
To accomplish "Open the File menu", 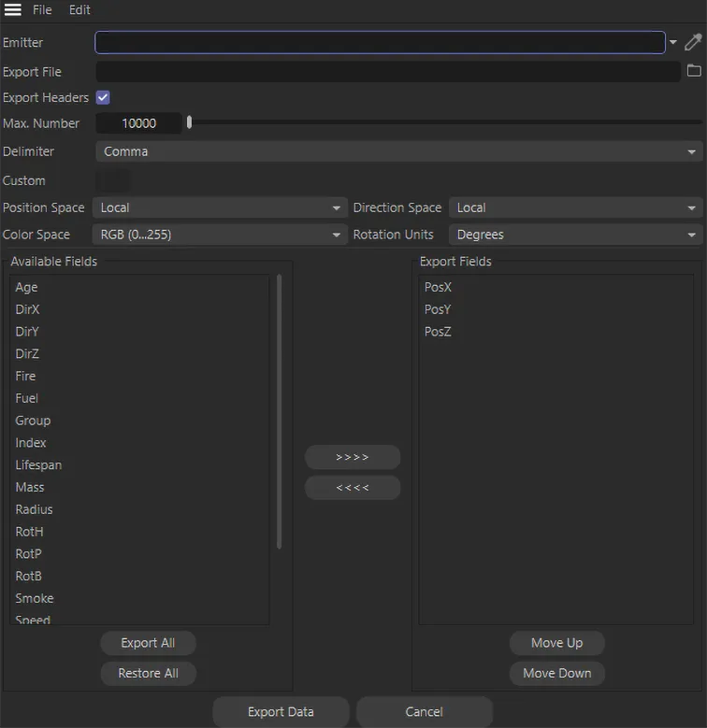I will click(42, 10).
